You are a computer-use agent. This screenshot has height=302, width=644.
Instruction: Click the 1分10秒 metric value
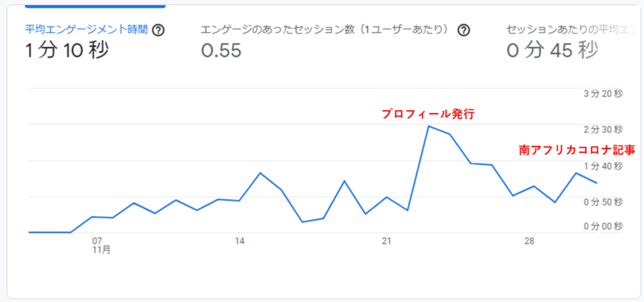point(67,51)
